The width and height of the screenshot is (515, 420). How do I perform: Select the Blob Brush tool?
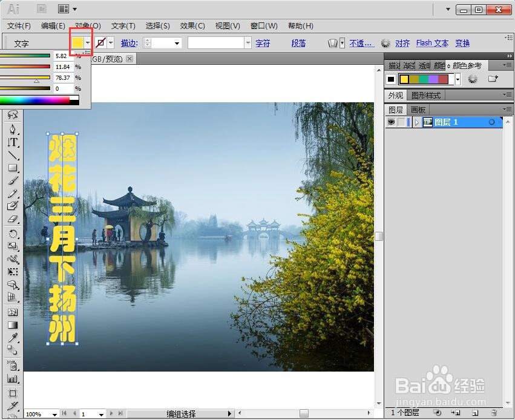click(x=13, y=206)
